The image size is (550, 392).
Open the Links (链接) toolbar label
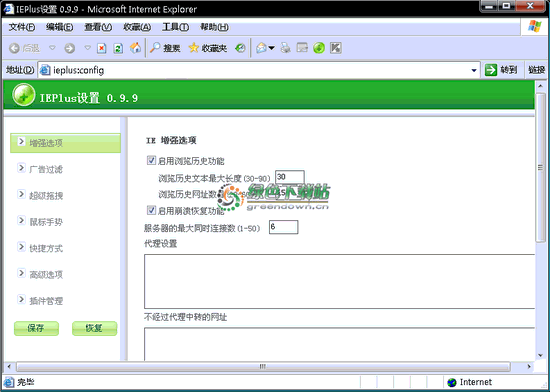pos(537,70)
